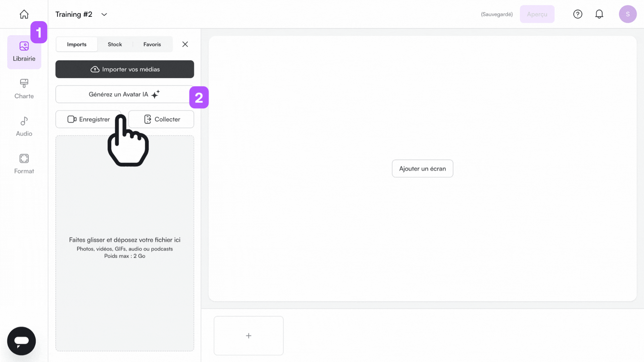Click the (Sauvegardé) status text
The height and width of the screenshot is (362, 644).
(x=497, y=14)
